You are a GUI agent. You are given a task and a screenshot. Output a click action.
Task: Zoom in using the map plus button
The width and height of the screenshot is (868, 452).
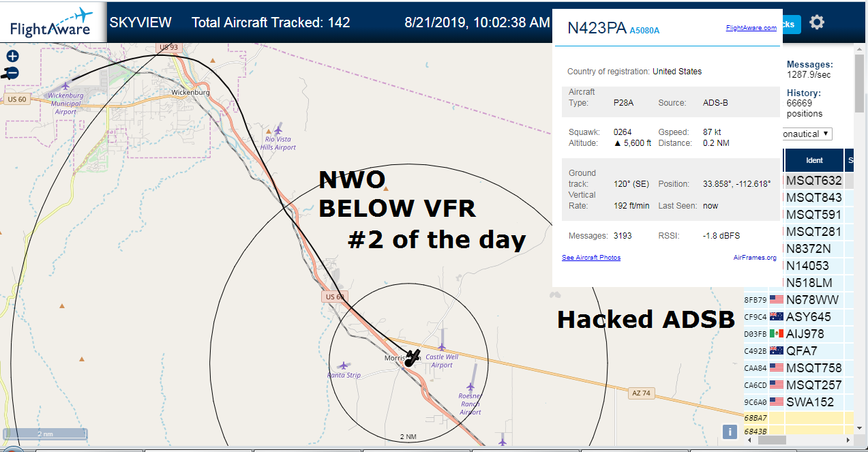point(12,57)
